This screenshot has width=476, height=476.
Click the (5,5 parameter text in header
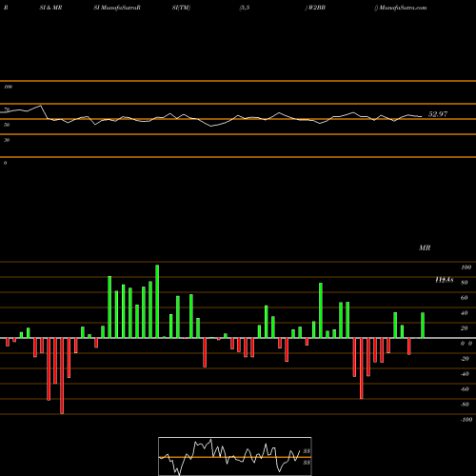point(245,8)
